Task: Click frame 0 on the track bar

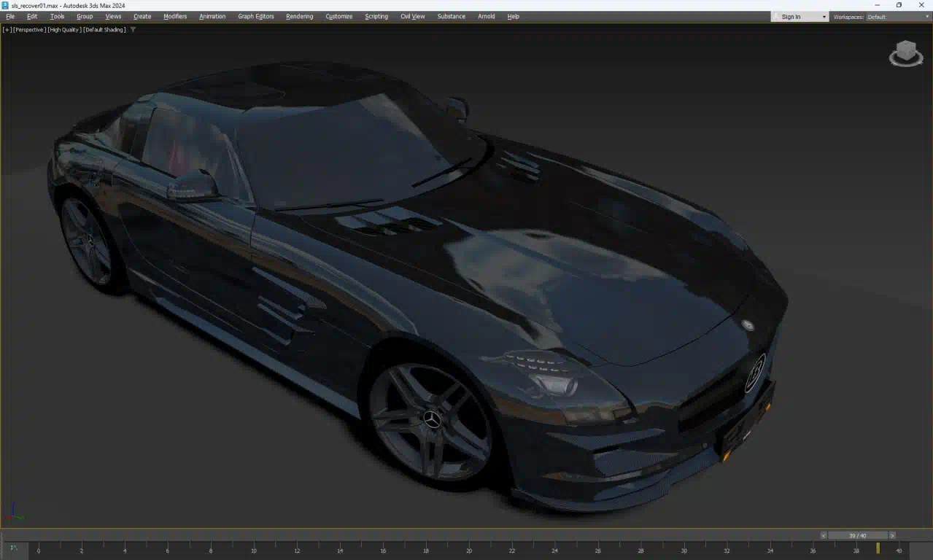Action: (39, 551)
